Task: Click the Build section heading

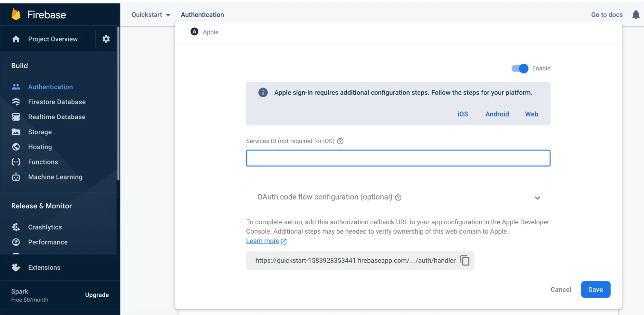Action: coord(20,66)
